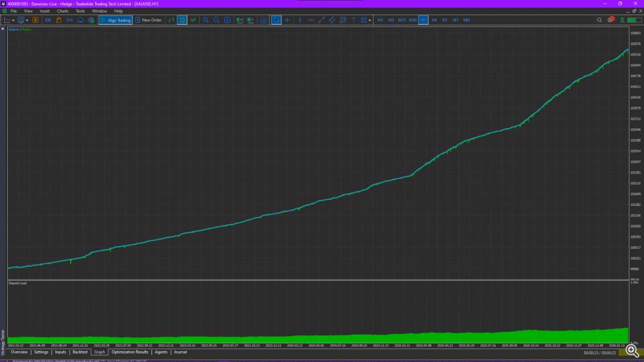644x362 pixels.
Task: Select the text label tool
Action: [353, 20]
